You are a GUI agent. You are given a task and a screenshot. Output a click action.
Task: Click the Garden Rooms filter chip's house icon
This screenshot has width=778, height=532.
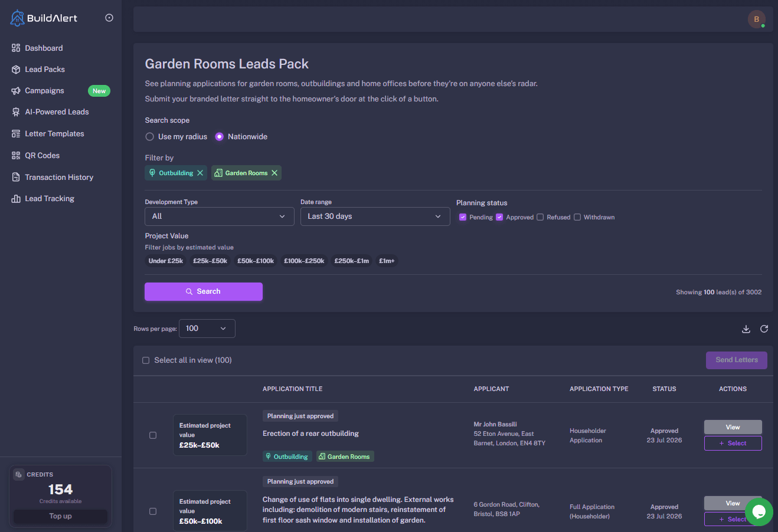click(218, 173)
